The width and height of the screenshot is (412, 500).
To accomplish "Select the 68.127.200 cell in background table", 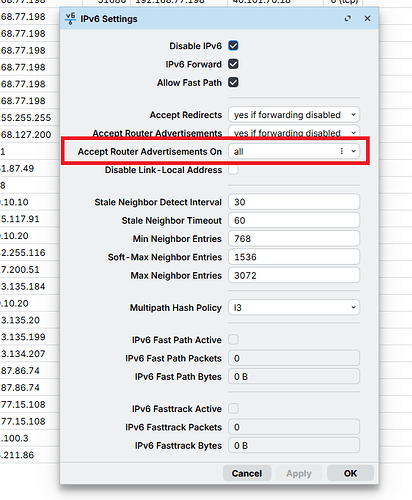I will pos(26,135).
